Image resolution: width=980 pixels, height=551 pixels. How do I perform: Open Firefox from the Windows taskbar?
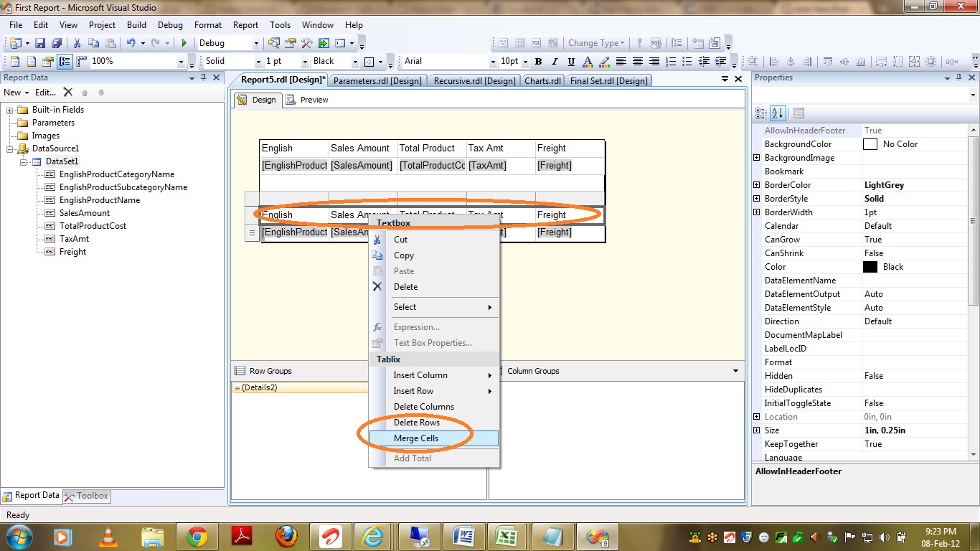click(x=286, y=536)
